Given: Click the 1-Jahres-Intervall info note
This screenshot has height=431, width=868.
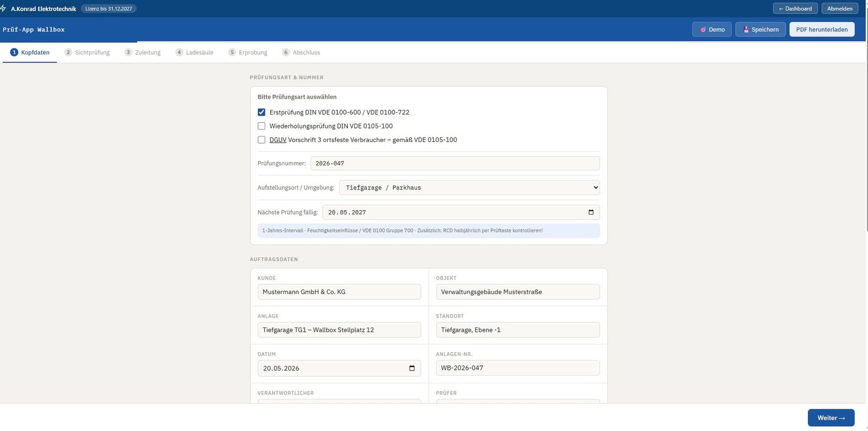Looking at the screenshot, I should click(429, 230).
